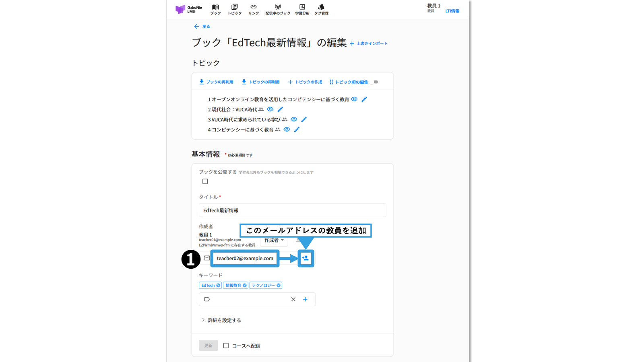Image resolution: width=644 pixels, height=362 pixels.
Task: Go to 配信中のブック in navigation
Action: tap(278, 9)
